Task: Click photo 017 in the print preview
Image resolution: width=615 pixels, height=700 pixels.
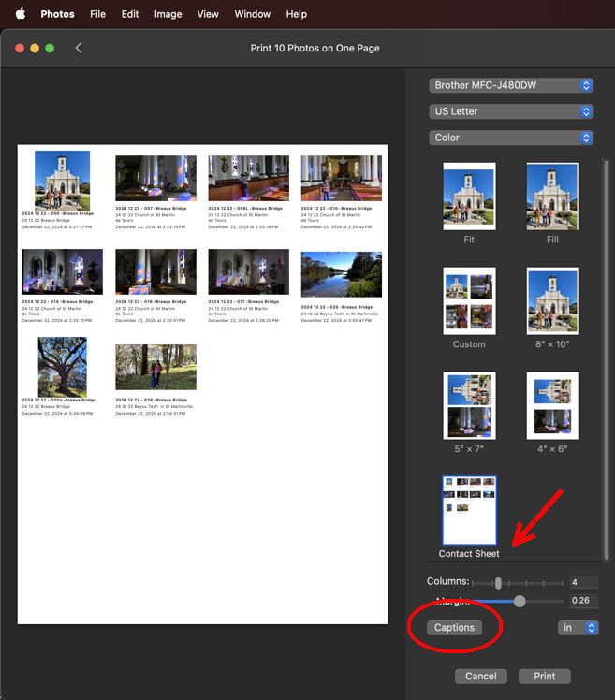Action: pos(248,272)
